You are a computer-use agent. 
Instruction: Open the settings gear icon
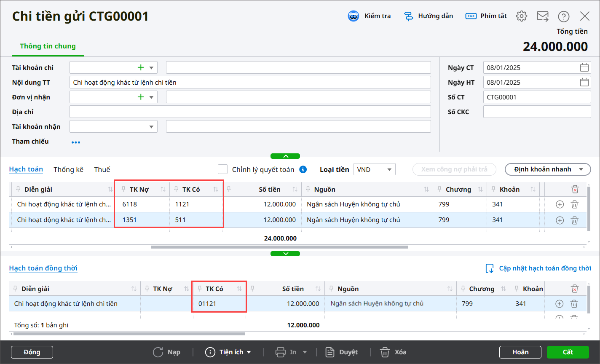[522, 16]
